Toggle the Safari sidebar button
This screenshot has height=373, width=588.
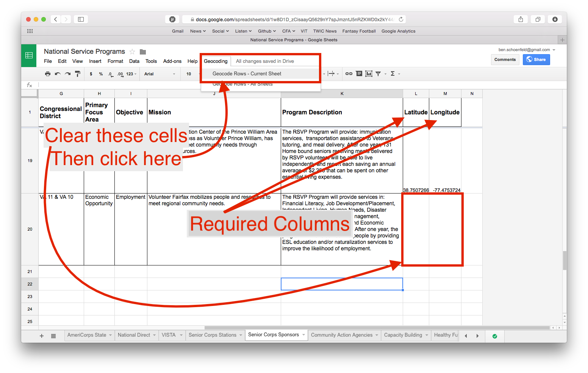point(81,19)
